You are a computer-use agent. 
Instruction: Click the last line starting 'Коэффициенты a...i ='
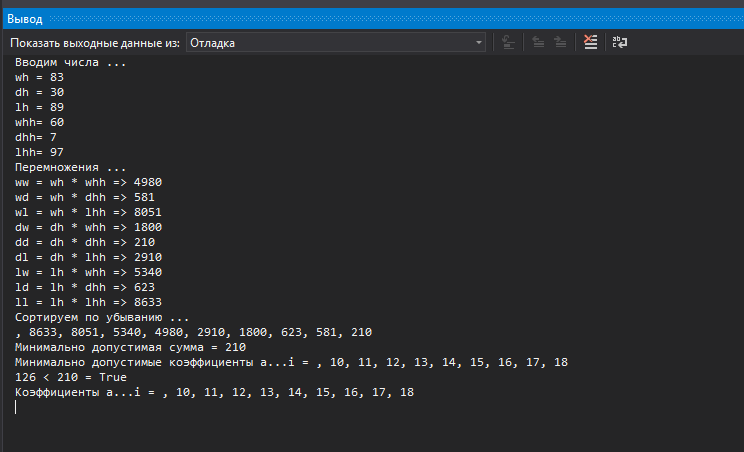tap(214, 392)
